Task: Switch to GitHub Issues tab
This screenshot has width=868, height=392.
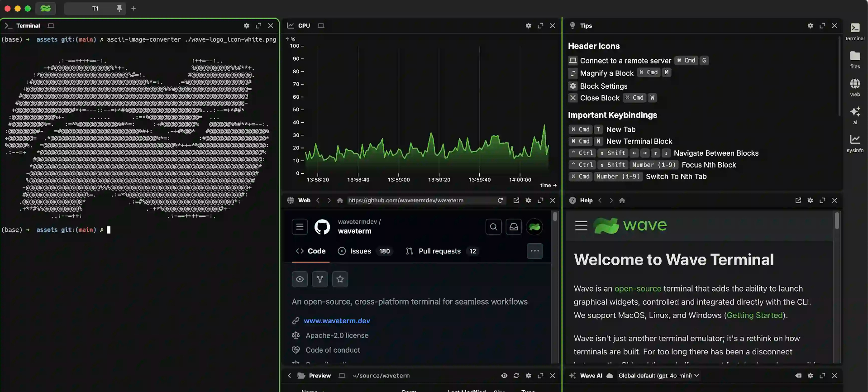Action: 365,251
